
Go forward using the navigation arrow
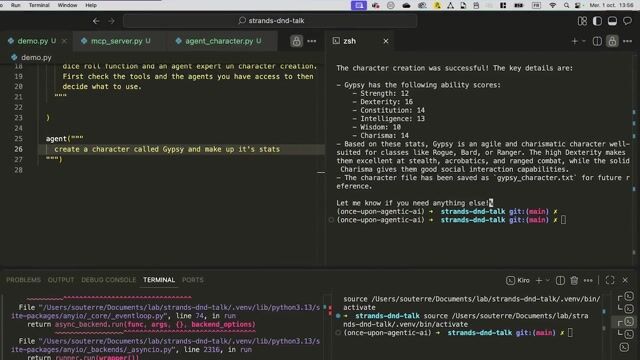pos(111,21)
